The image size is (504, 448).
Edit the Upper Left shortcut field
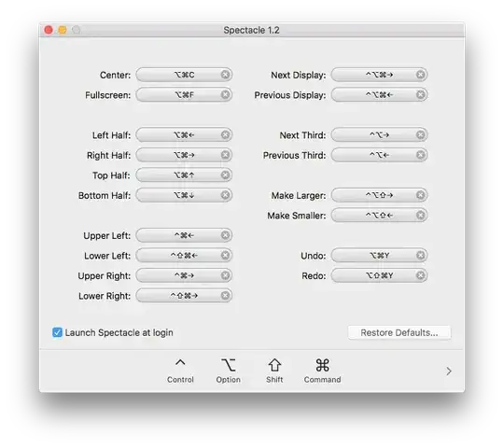click(184, 235)
